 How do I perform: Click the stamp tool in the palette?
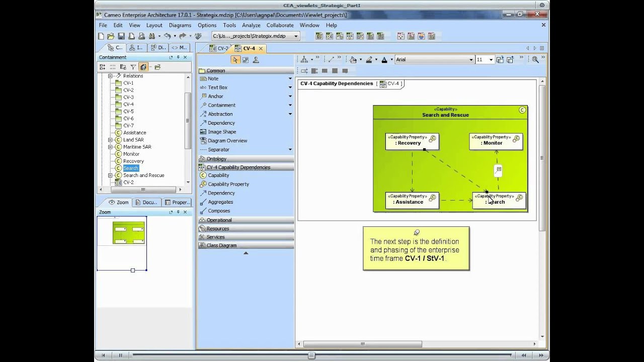[256, 60]
